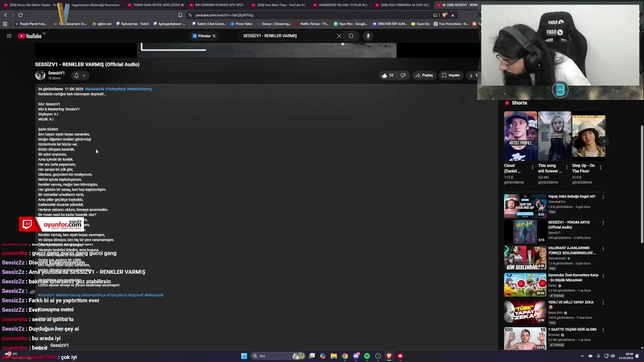Open the Windows Start menu

click(x=244, y=356)
